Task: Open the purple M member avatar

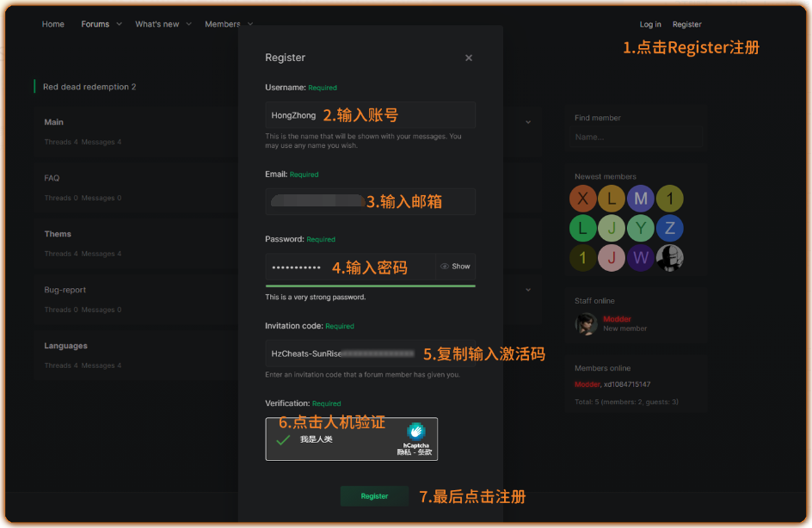Action: click(x=640, y=200)
